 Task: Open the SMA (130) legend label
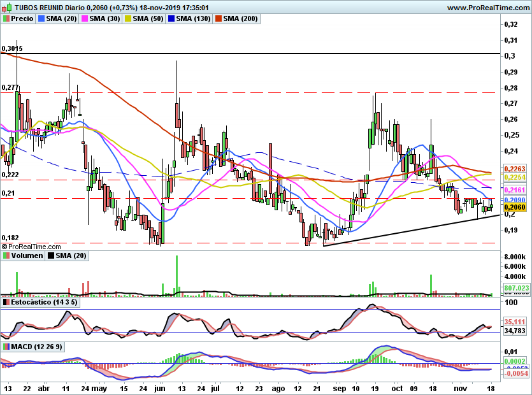[x=192, y=19]
